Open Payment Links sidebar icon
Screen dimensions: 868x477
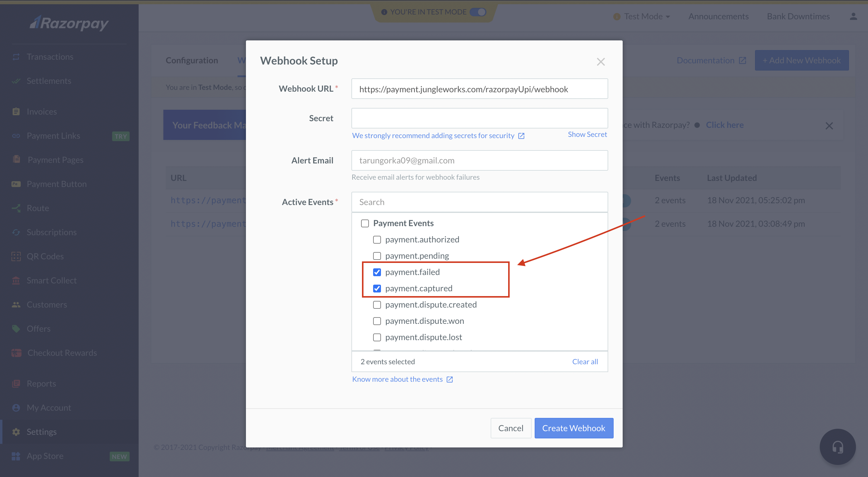coord(16,136)
